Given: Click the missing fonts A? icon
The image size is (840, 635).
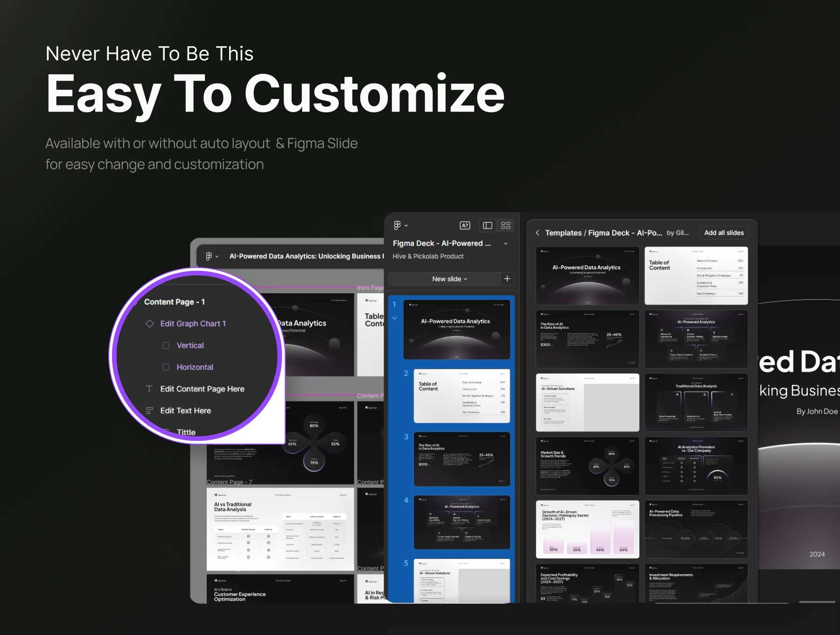Looking at the screenshot, I should pyautogui.click(x=465, y=226).
